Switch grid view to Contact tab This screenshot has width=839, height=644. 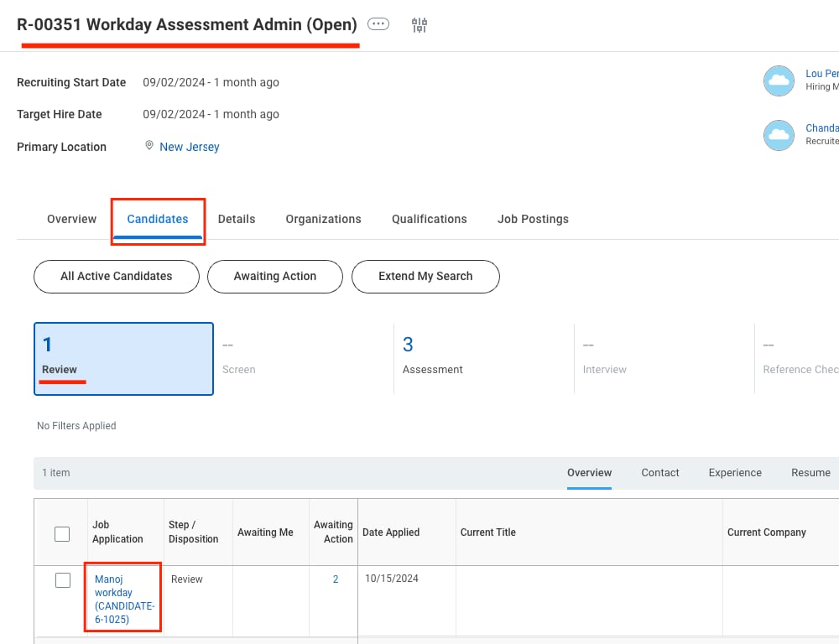pyautogui.click(x=660, y=473)
